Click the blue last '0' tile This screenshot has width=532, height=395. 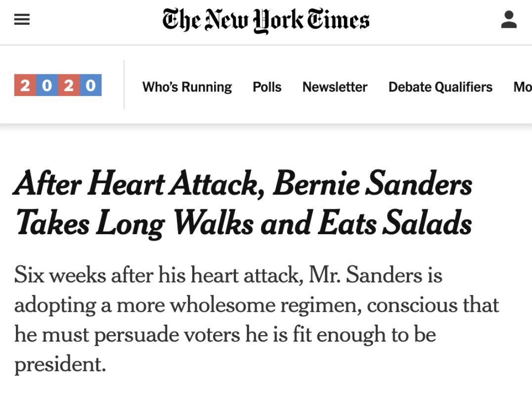90,85
